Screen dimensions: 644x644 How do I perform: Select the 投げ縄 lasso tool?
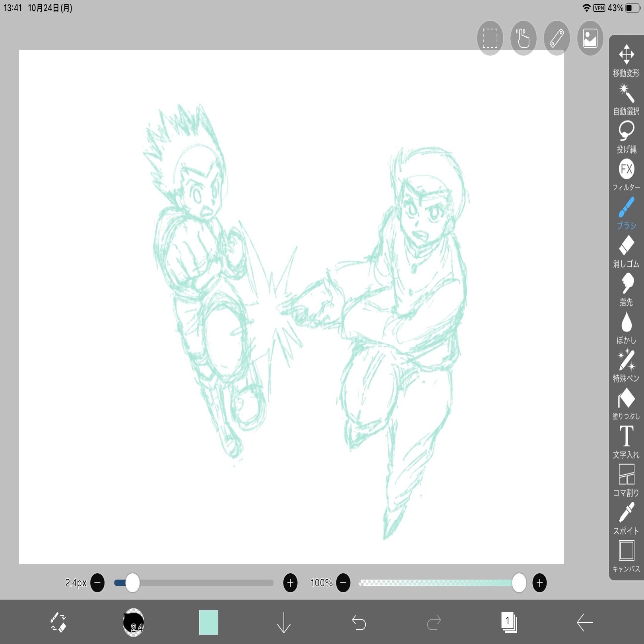pyautogui.click(x=626, y=137)
